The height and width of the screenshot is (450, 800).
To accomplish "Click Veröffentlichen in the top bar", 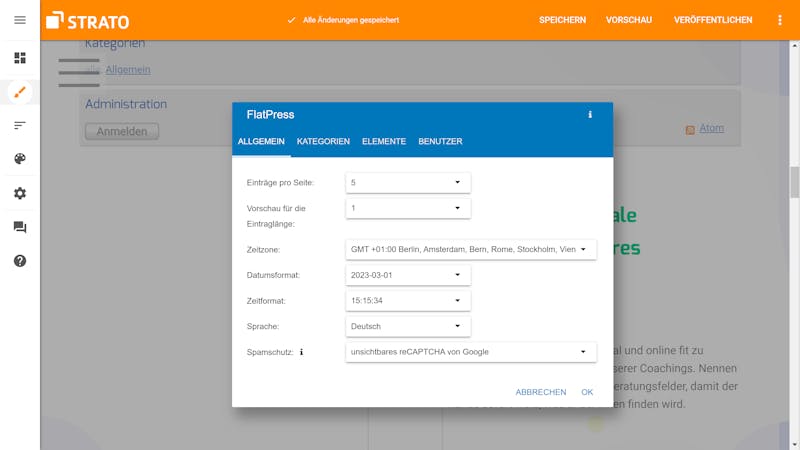I will [713, 20].
